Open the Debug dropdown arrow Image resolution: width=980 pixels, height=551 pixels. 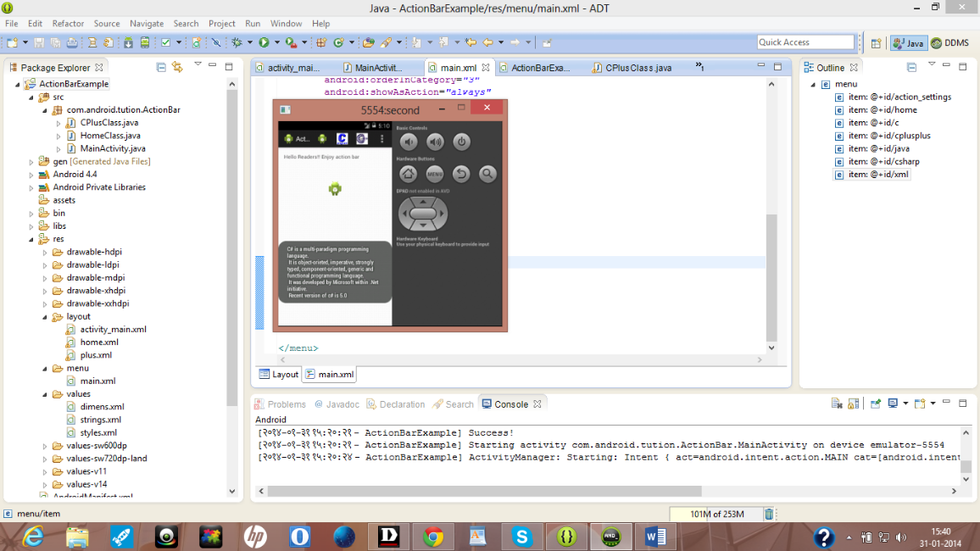pyautogui.click(x=249, y=42)
